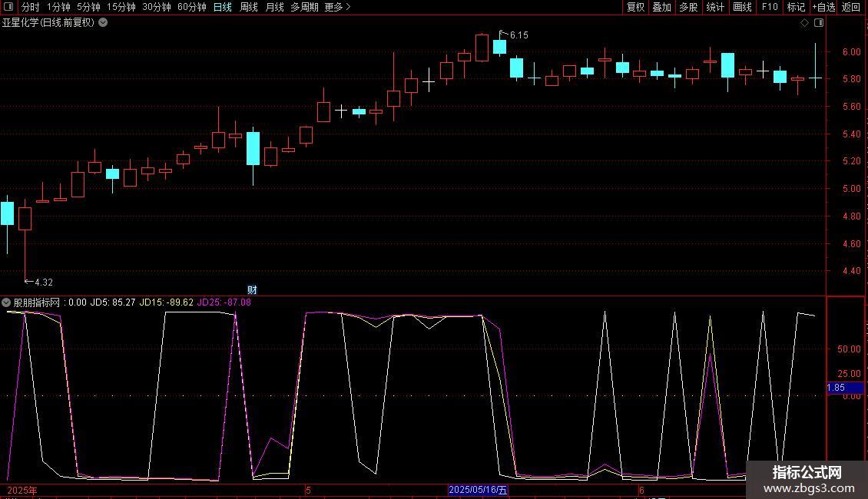This screenshot has height=499, width=868.
Task: Click the JD5: 85.27 indicator value
Action: (x=113, y=302)
